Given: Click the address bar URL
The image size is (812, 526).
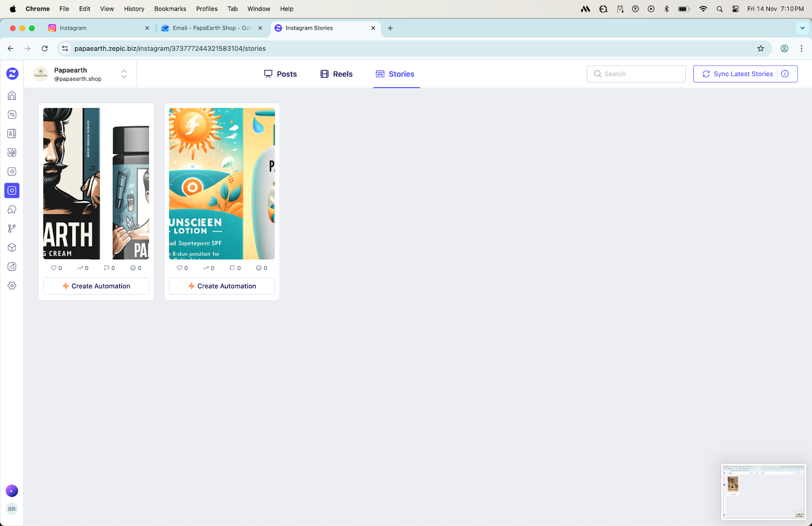Looking at the screenshot, I should coord(170,49).
